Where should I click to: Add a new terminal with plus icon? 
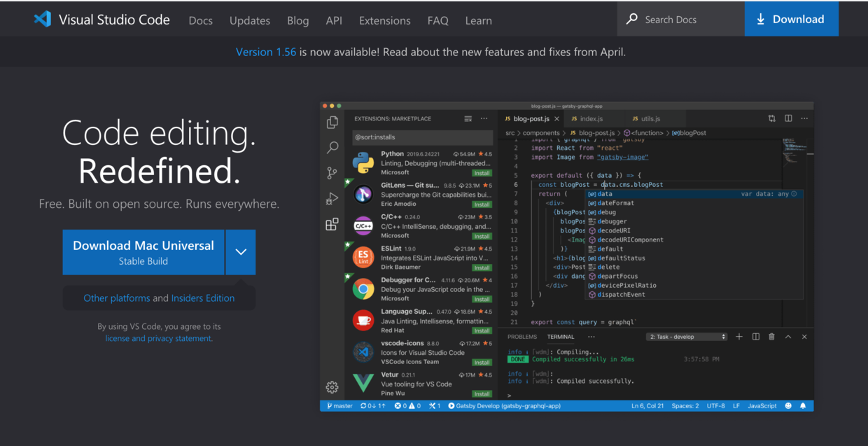(739, 337)
